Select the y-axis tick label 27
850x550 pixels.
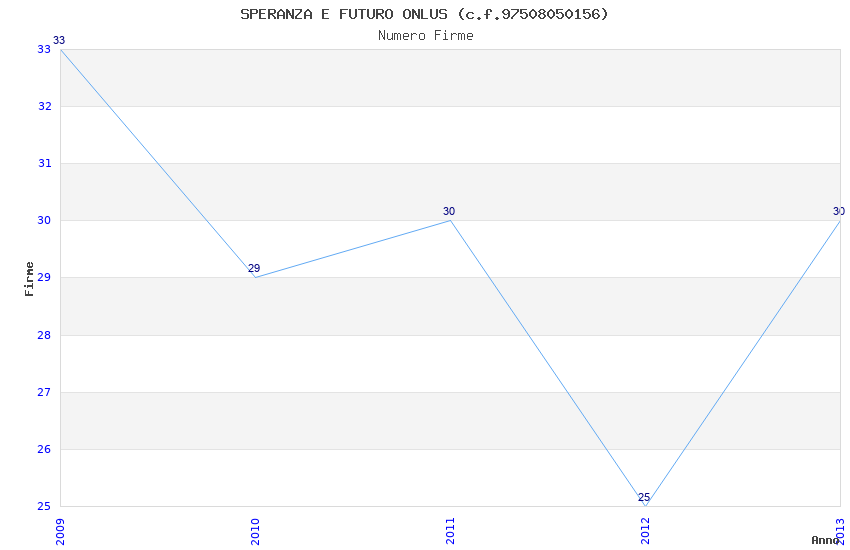pyautogui.click(x=44, y=392)
